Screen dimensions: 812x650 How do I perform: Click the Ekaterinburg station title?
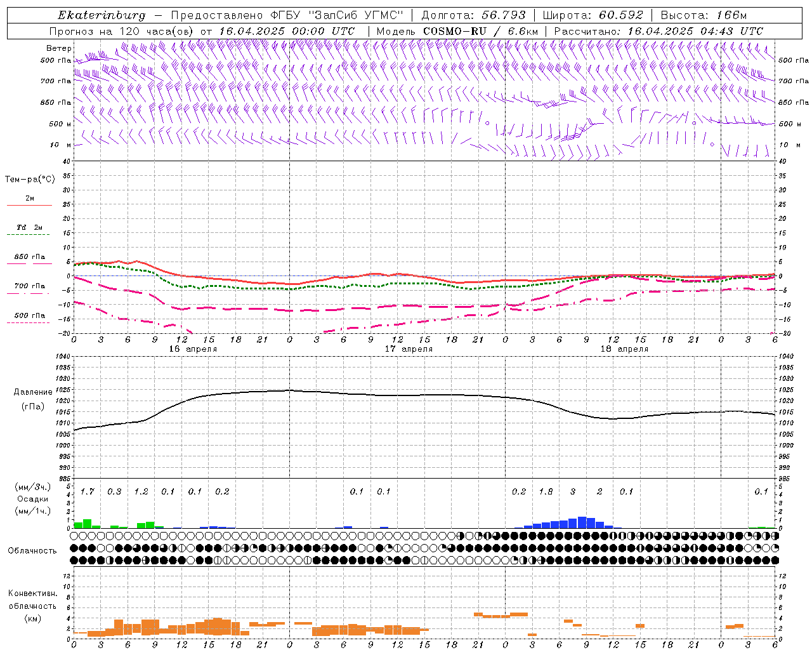click(101, 15)
